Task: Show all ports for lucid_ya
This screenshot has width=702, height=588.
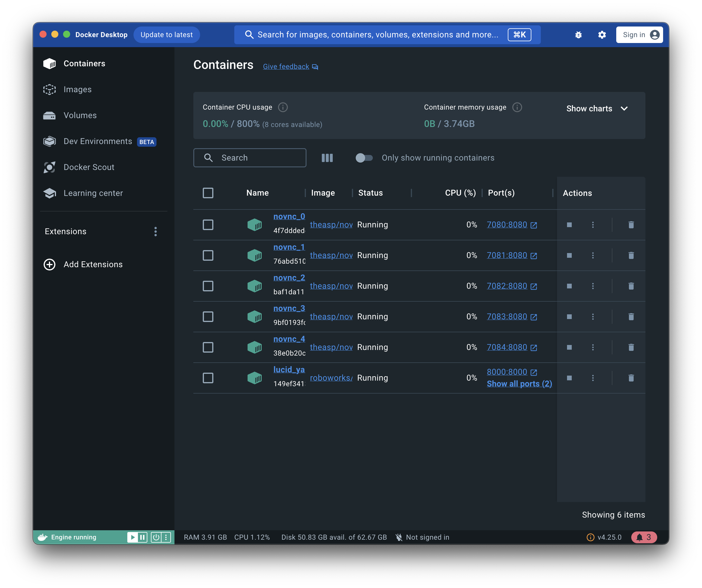Action: click(x=519, y=384)
